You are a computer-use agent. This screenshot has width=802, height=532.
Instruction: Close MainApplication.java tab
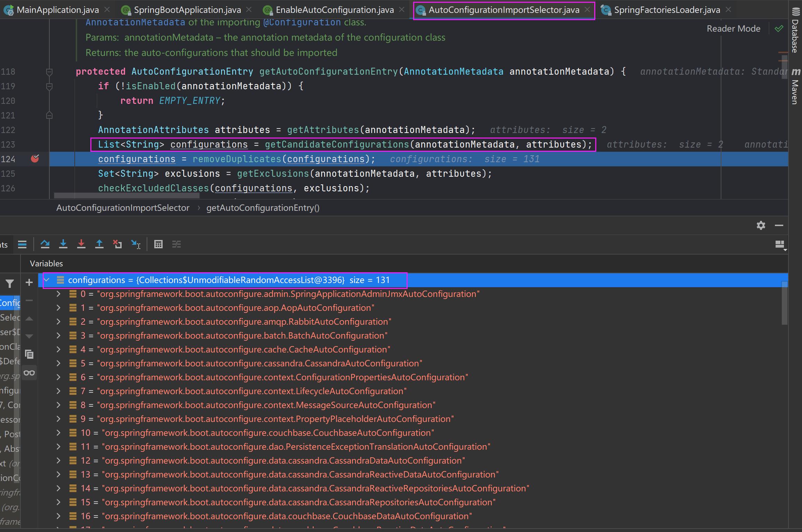[x=107, y=10]
